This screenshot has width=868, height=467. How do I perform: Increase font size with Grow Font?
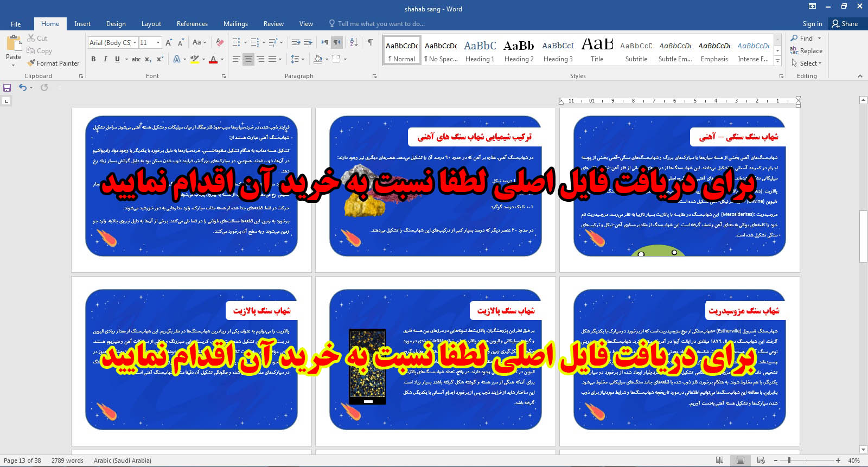click(x=169, y=42)
